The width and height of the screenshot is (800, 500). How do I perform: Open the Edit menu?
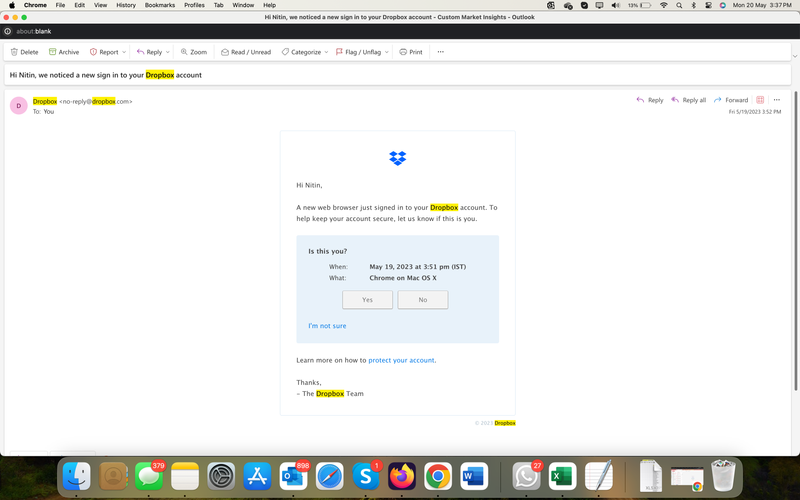point(80,5)
